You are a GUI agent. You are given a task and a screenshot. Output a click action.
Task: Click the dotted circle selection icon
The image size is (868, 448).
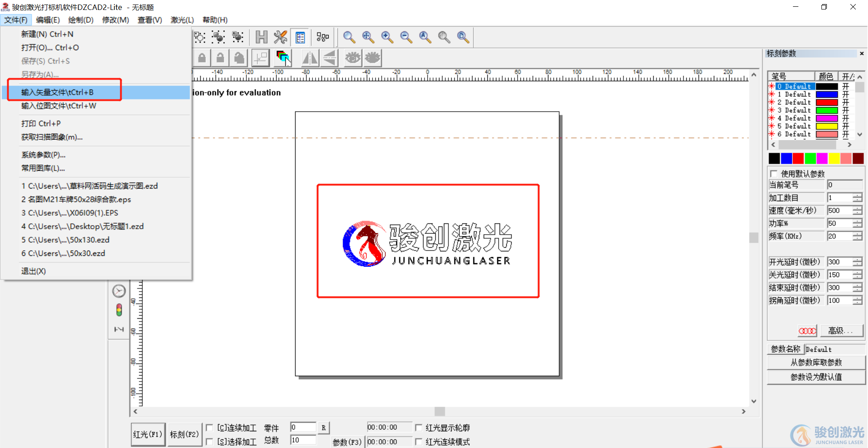pyautogui.click(x=199, y=37)
